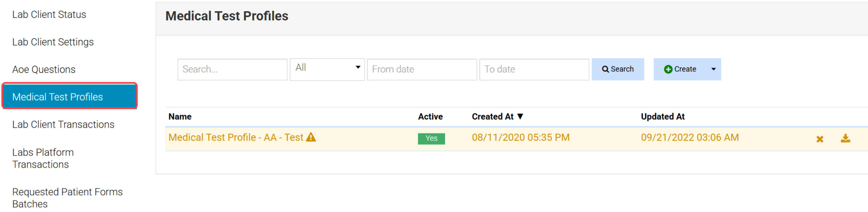Open Labs Platform Transactions

(x=43, y=158)
